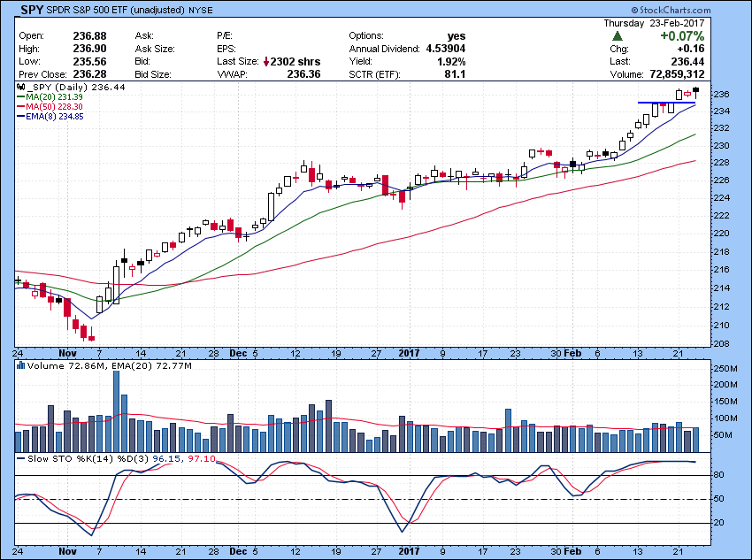Click the EMA(8) 234.85 legend entry
752x560 pixels.
pos(50,116)
